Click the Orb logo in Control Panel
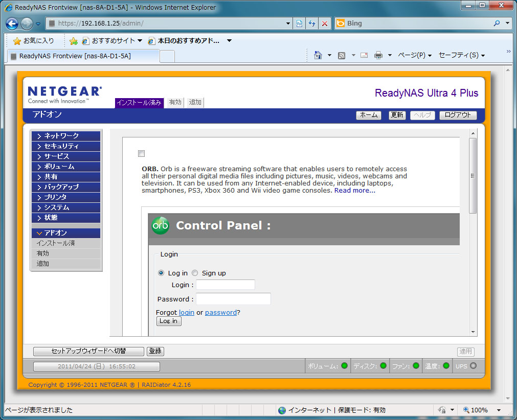 [x=160, y=225]
